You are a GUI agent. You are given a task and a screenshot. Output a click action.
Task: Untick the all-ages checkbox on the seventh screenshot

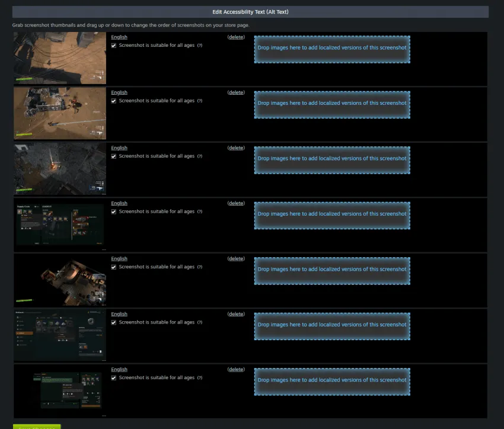pos(113,378)
